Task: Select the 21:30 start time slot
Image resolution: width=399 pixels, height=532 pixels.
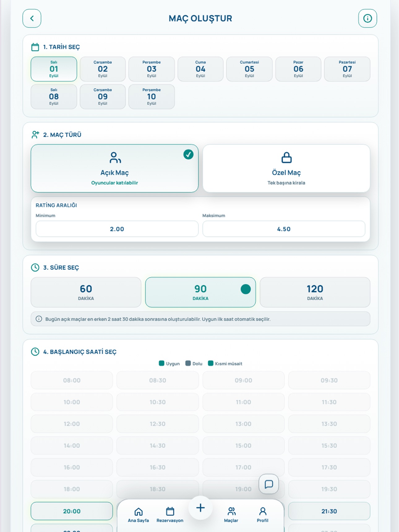Action: point(329,511)
